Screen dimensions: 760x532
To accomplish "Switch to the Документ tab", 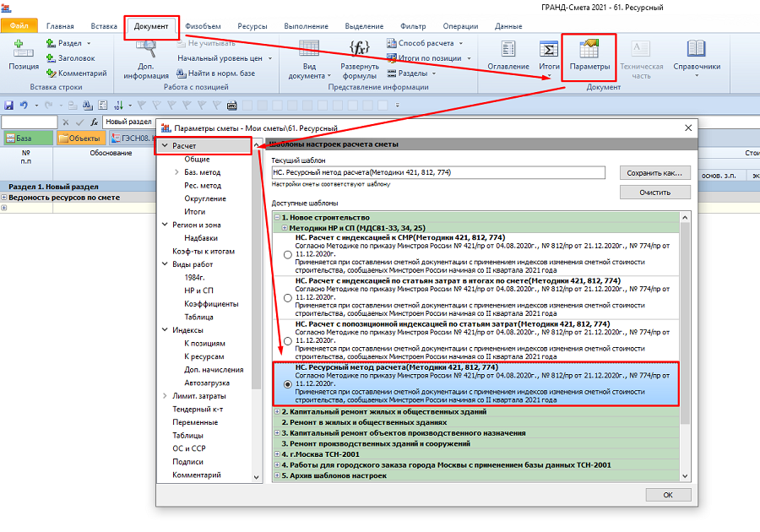I will [151, 26].
